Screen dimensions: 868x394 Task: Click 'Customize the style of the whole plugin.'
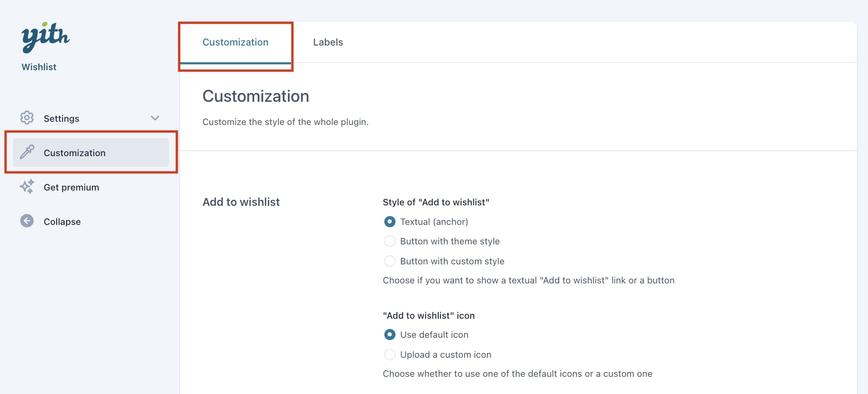tap(285, 122)
